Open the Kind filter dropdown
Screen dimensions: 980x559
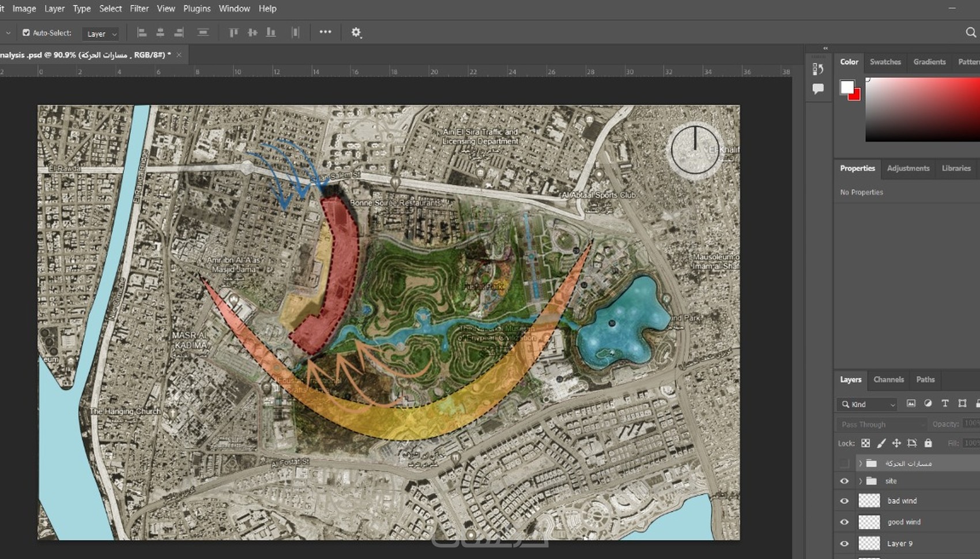pyautogui.click(x=868, y=405)
